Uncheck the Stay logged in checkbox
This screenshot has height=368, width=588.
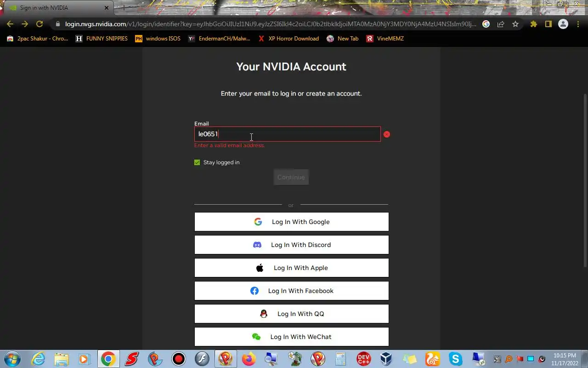pyautogui.click(x=197, y=162)
